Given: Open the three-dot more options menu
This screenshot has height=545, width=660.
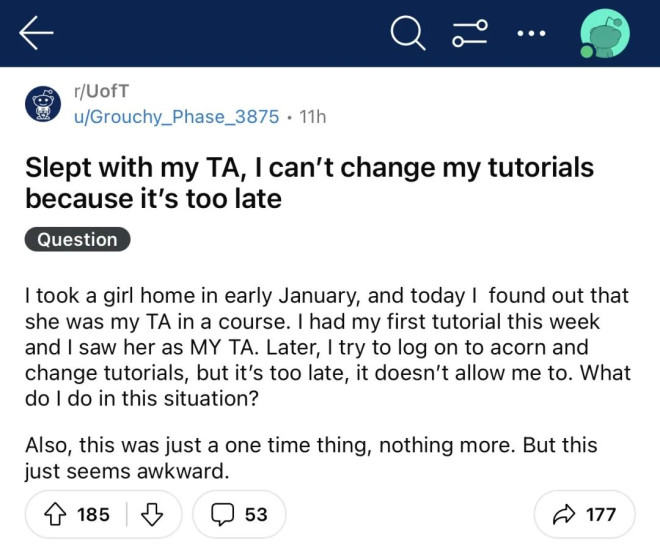Looking at the screenshot, I should tap(532, 34).
